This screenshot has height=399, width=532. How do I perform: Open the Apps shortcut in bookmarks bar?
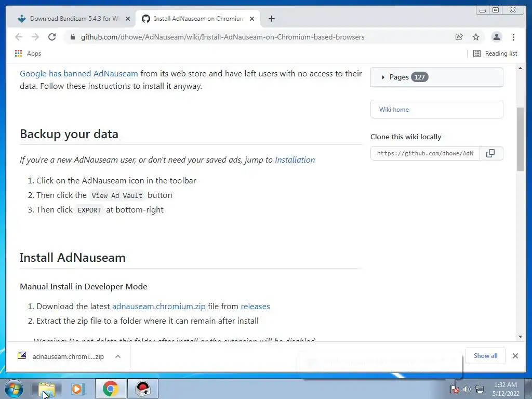tap(28, 54)
